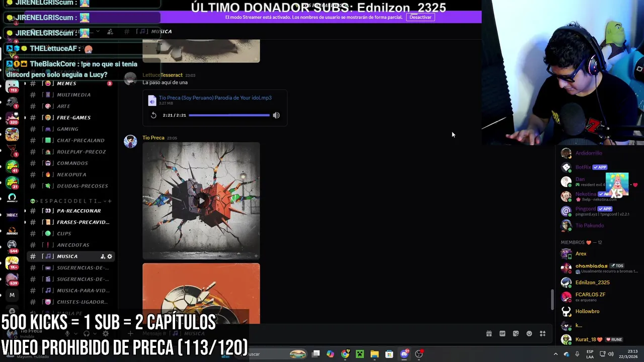644x362 pixels.
Task: Select the MUSICA channel
Action: click(70, 256)
